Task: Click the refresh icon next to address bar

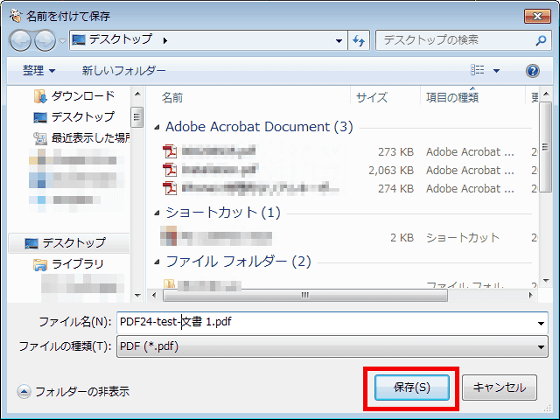Action: click(x=359, y=41)
